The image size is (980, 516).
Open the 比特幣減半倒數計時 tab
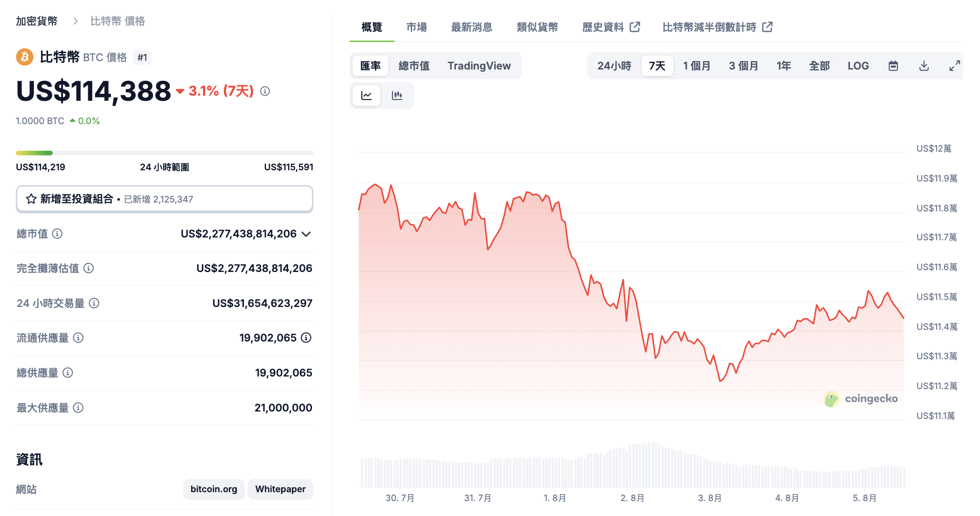click(x=718, y=27)
